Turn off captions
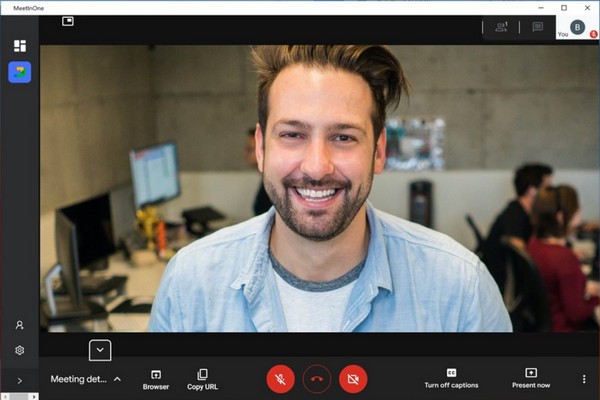Viewport: 600px width, 400px height. [x=451, y=378]
